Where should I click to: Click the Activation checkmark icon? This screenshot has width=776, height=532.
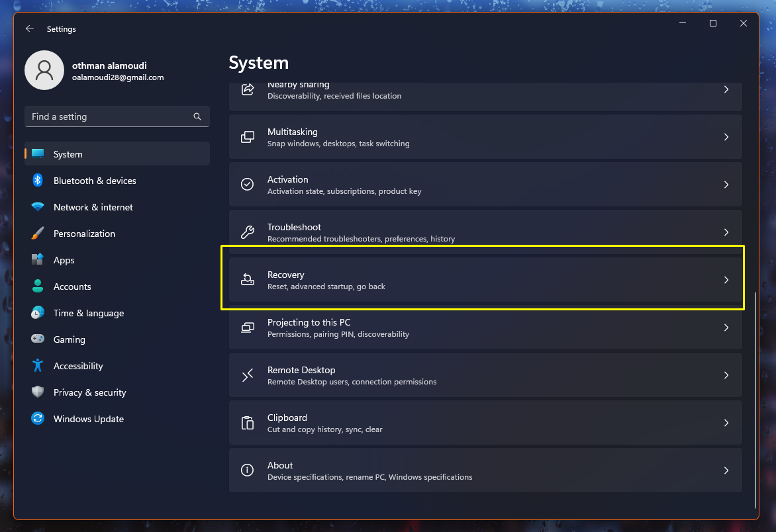click(x=248, y=185)
